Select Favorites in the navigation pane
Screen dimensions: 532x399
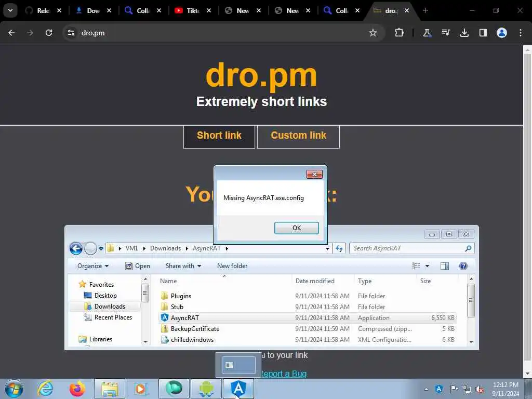[x=101, y=284]
